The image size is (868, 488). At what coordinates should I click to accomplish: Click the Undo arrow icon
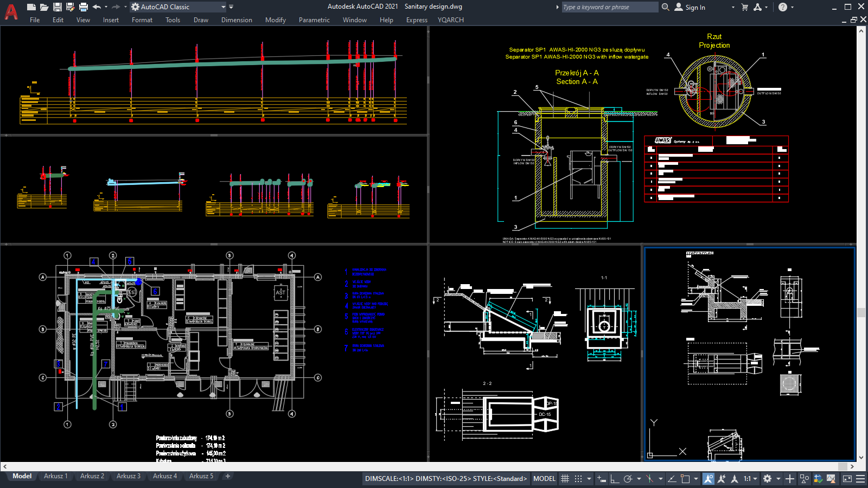96,6
